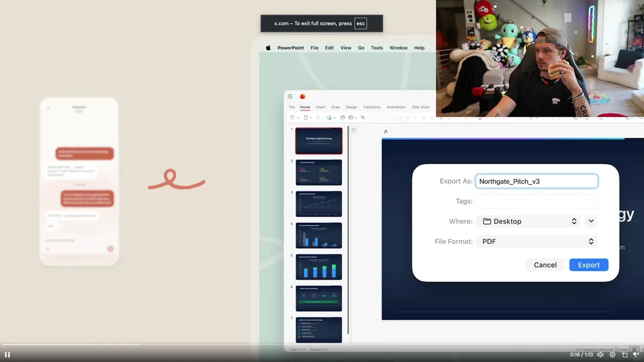Expand the save dialog with the chevron button
Image resolution: width=644 pixels, height=362 pixels.
point(591,221)
